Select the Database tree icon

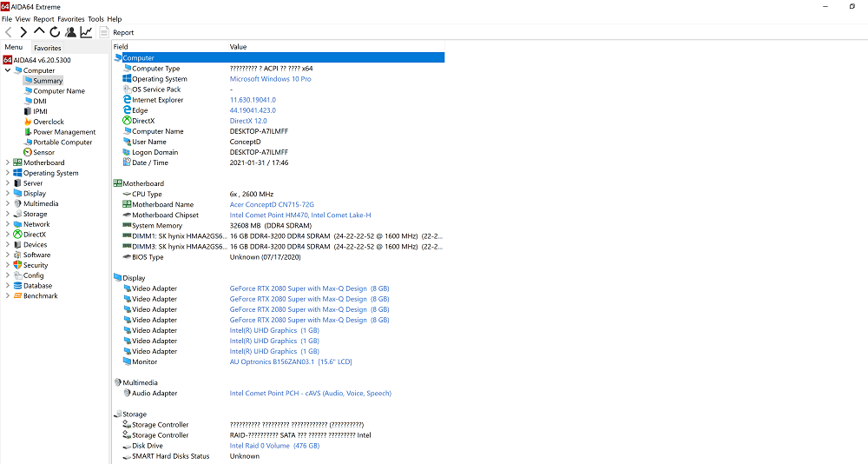point(17,286)
